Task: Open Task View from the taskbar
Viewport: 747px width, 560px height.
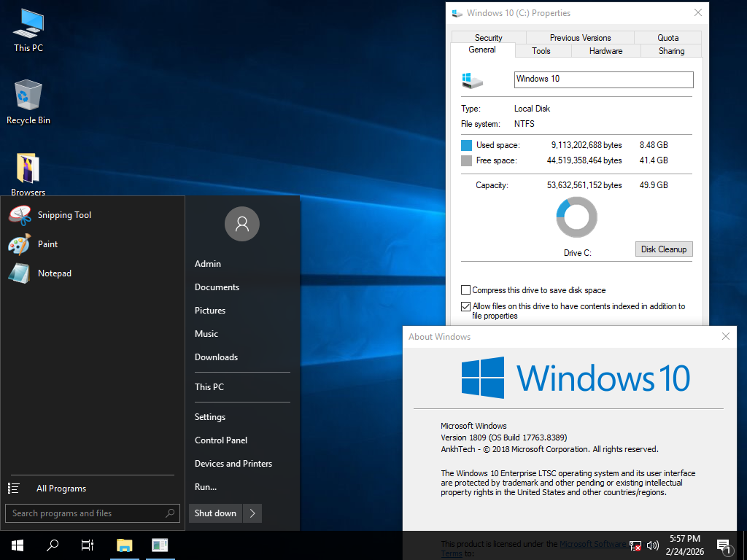Action: pyautogui.click(x=87, y=545)
